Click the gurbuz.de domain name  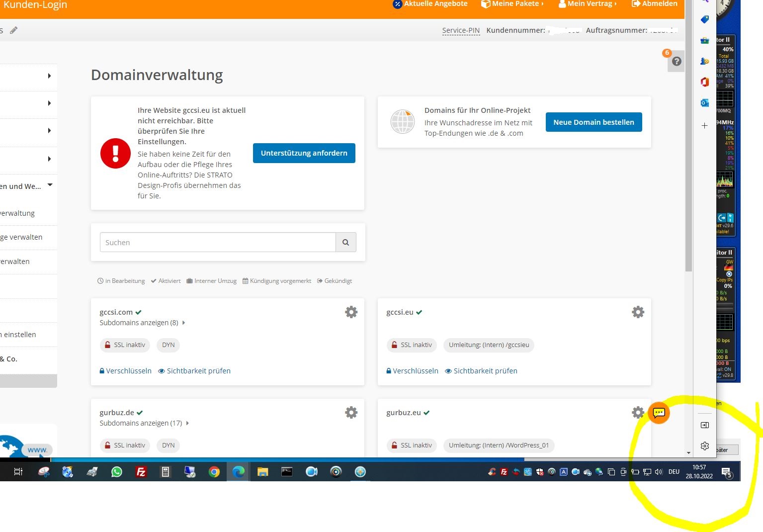(117, 413)
